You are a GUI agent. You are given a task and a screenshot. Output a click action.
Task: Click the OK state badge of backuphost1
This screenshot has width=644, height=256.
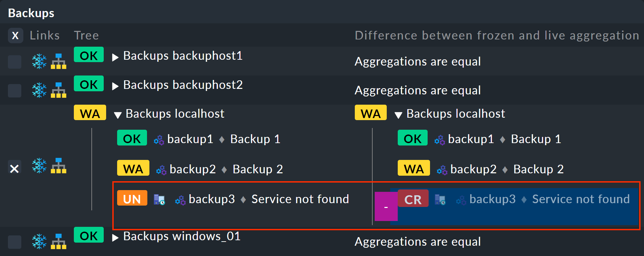pyautogui.click(x=89, y=55)
